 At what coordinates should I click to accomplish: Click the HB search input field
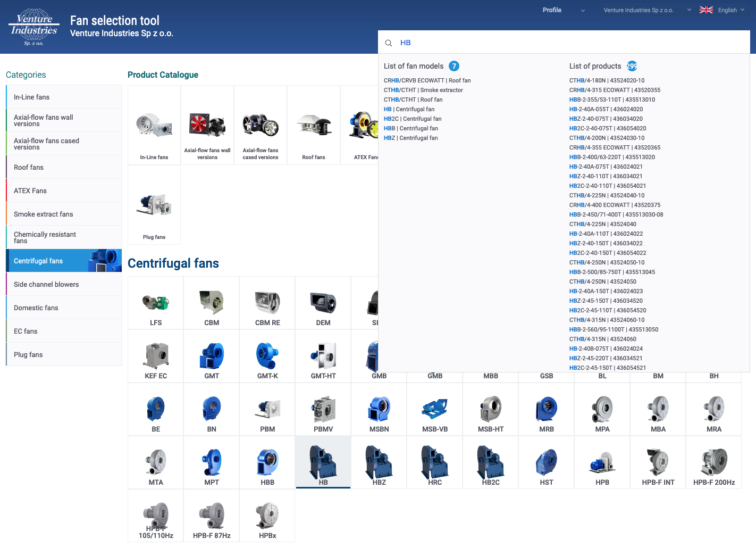coord(564,43)
